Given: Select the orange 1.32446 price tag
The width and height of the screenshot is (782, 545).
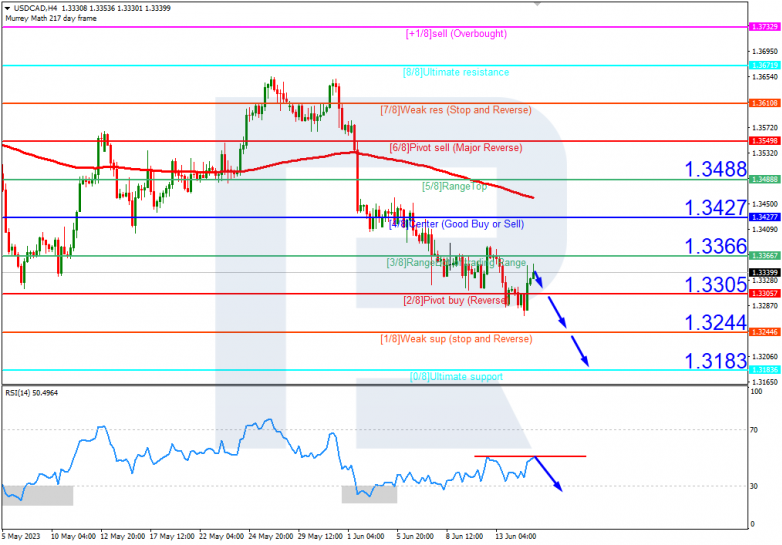Looking at the screenshot, I should coord(765,332).
